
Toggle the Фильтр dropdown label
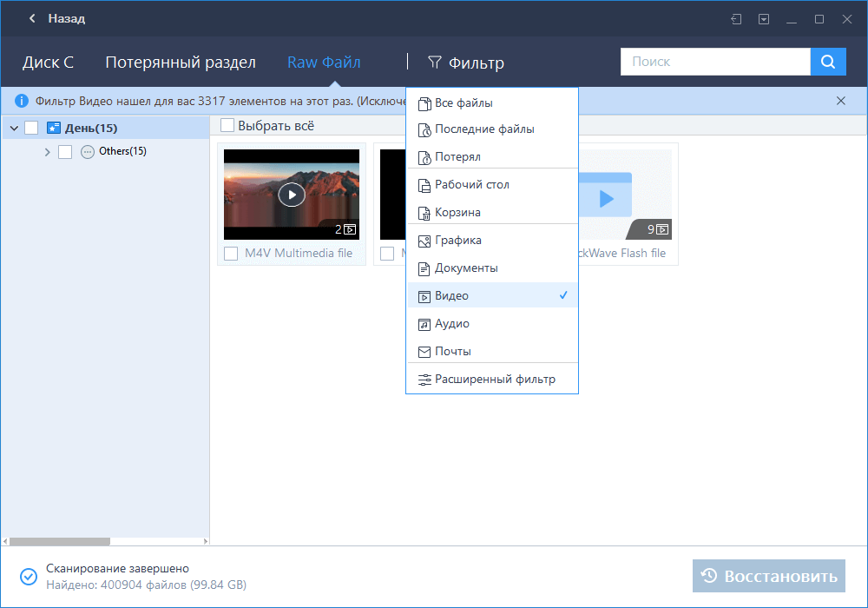[476, 63]
